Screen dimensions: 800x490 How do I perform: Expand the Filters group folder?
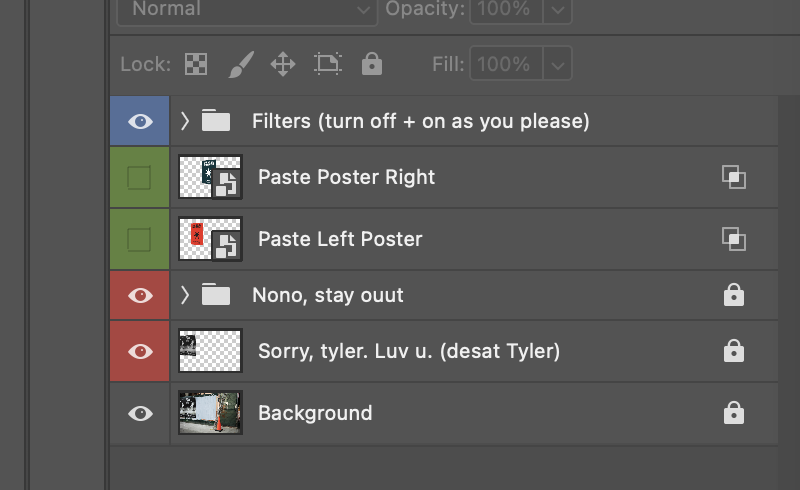185,122
